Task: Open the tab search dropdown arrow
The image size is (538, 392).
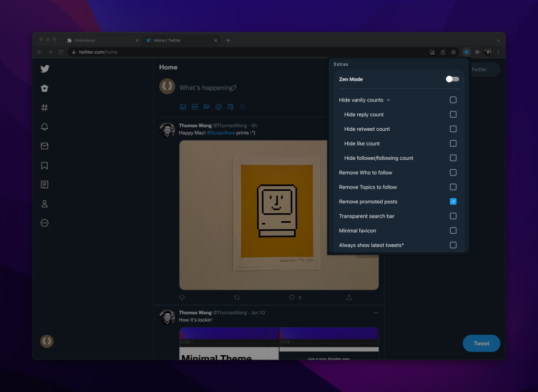Action: click(x=498, y=40)
